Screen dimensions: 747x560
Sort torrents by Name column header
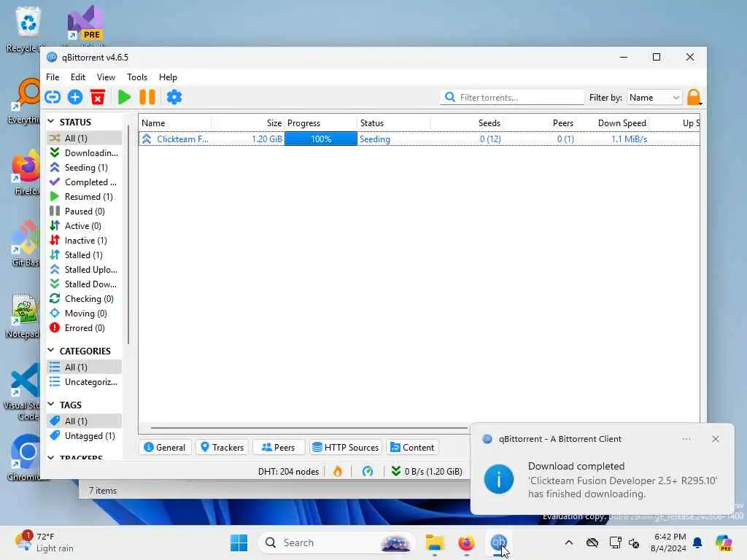click(175, 122)
